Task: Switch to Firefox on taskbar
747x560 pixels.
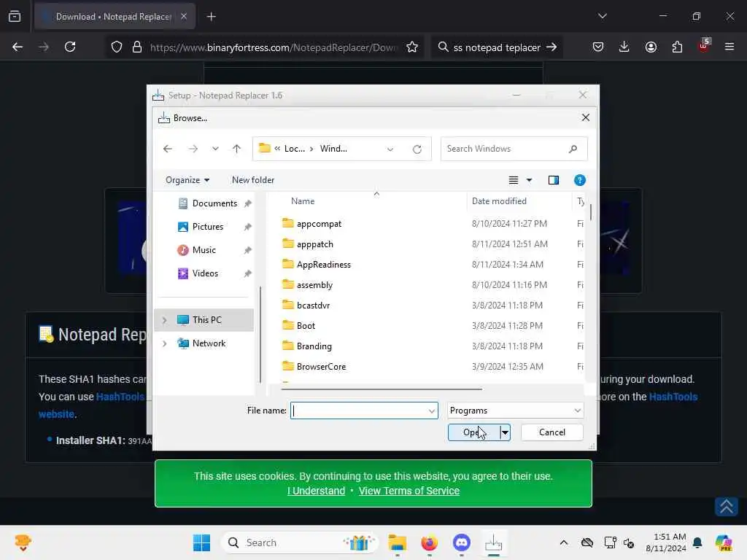Action: click(429, 542)
